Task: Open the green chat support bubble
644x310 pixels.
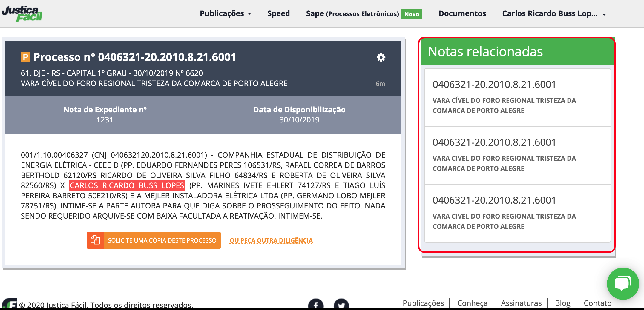Action: 622,283
